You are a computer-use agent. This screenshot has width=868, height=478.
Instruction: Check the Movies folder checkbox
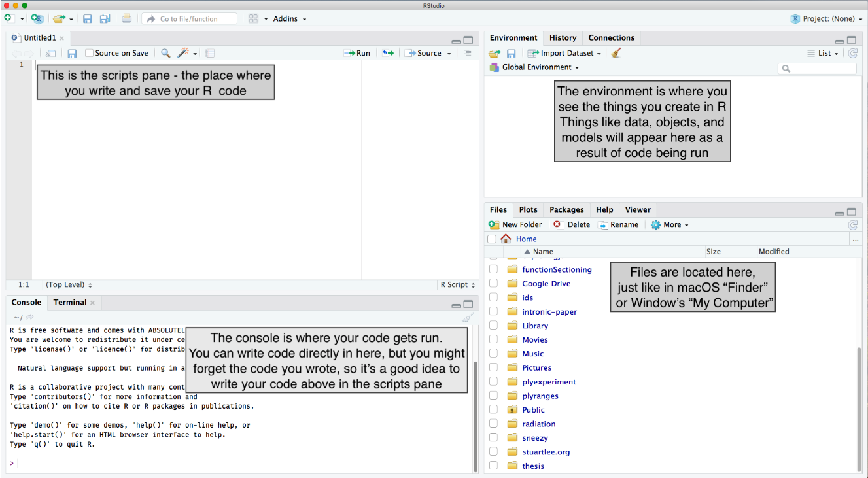pos(494,339)
